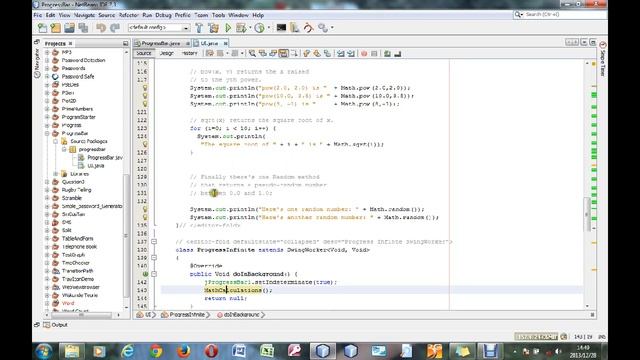Viewport: 640px width, 360px height.
Task: Click the Open Project toolbar icon
Action: (x=69, y=28)
